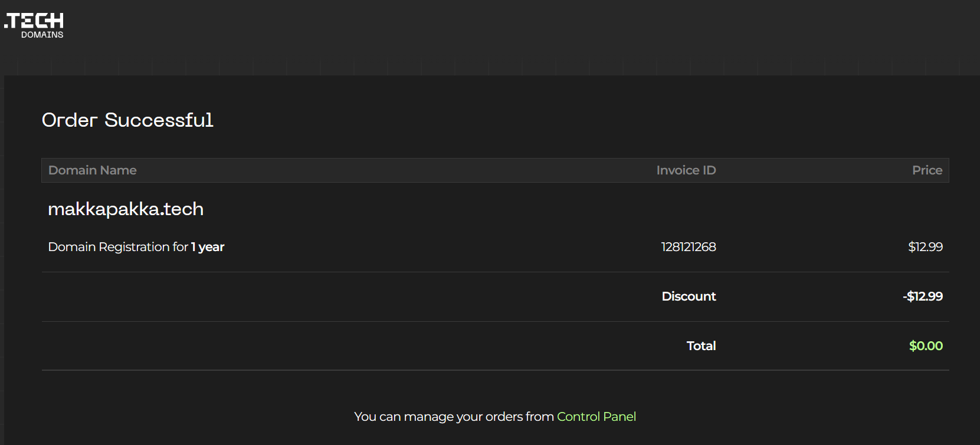Image resolution: width=980 pixels, height=445 pixels.
Task: Click the word 'Successful' in the heading
Action: pos(159,120)
